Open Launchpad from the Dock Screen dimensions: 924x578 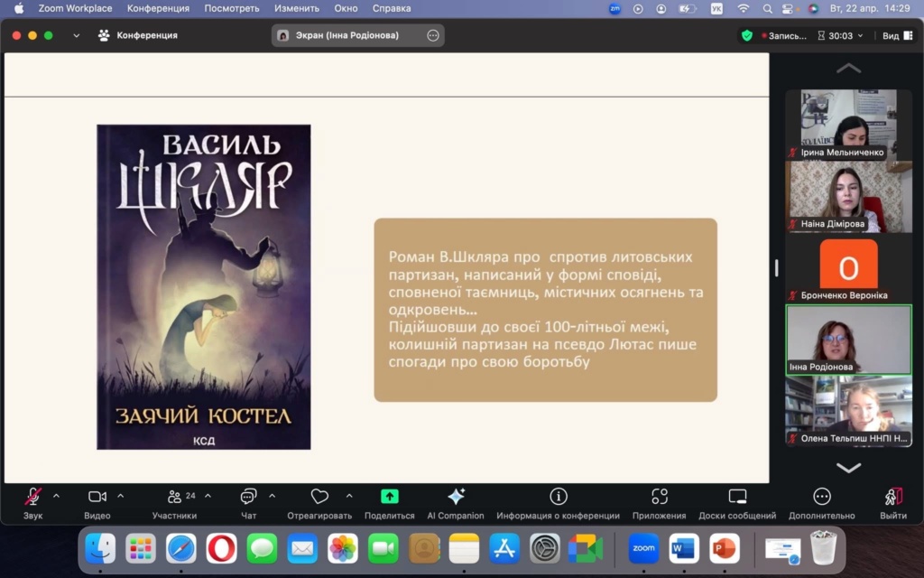(x=141, y=549)
